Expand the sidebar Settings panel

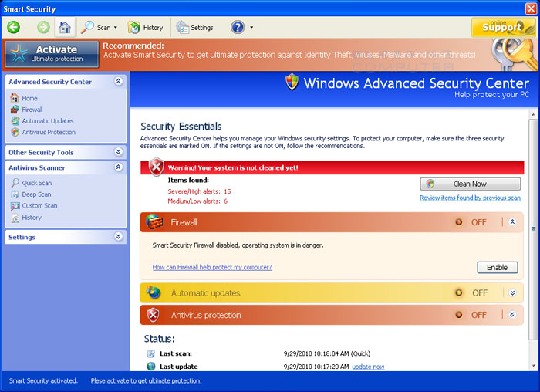click(x=119, y=236)
